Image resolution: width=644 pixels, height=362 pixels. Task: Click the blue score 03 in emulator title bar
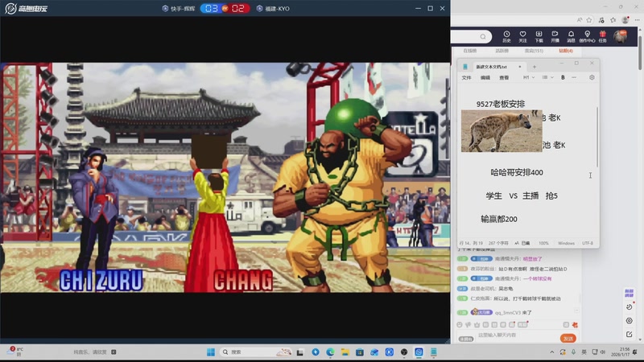(x=211, y=9)
